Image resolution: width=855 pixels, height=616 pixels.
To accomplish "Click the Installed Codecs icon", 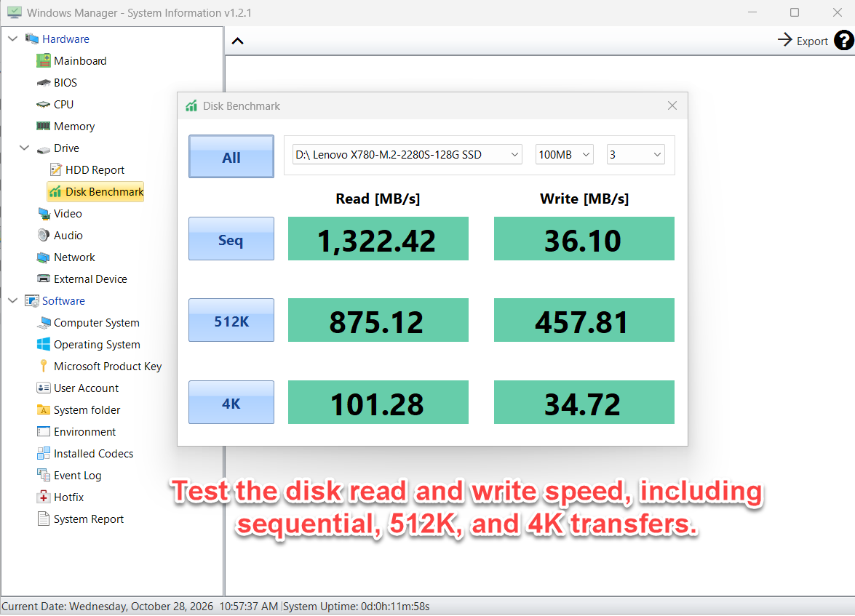I will (x=43, y=454).
